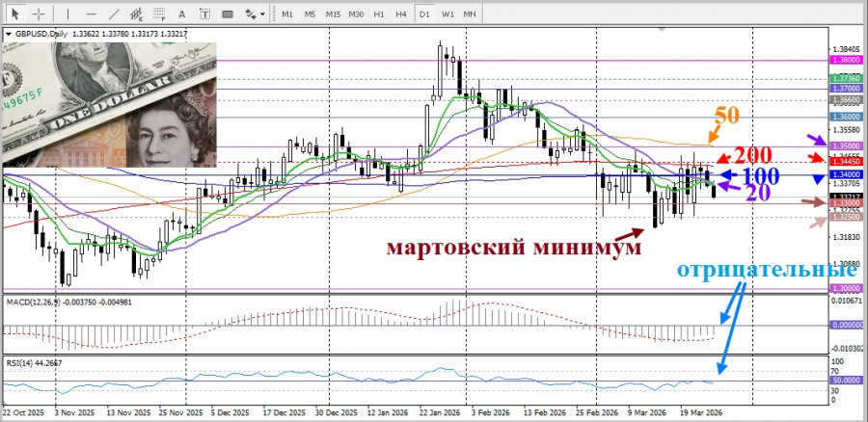Viewport: 868px width, 422px height.
Task: Click the 12 Jan 2026 date label
Action: tap(389, 412)
